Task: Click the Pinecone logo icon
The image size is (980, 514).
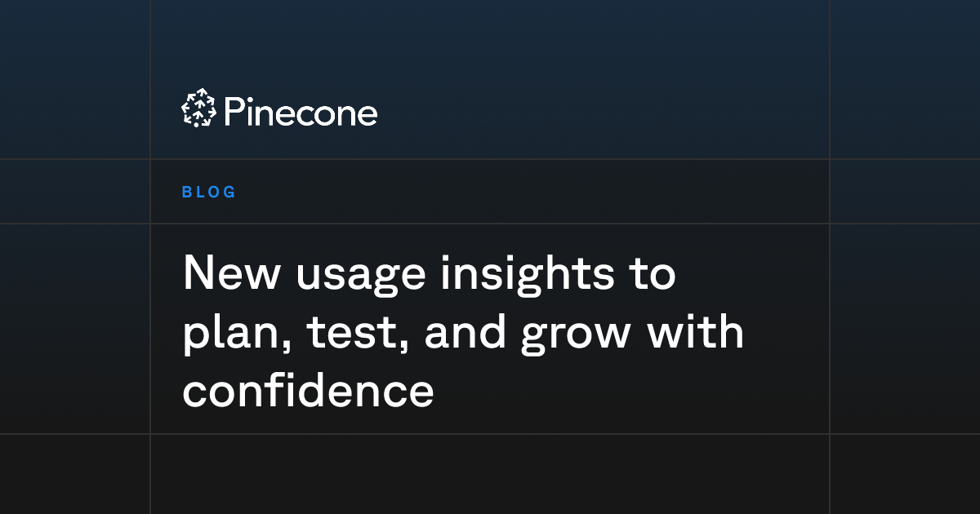Action: click(198, 109)
